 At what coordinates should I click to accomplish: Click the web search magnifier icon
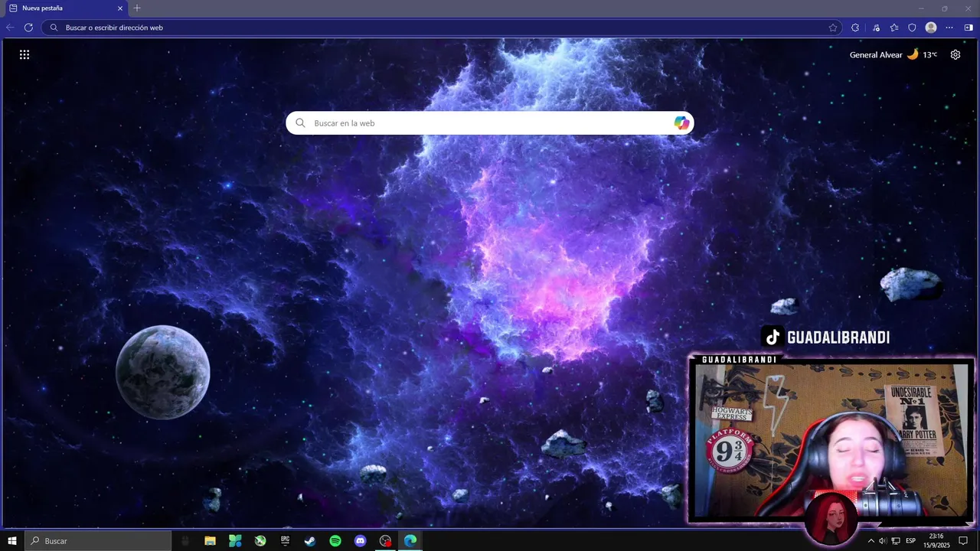(x=300, y=123)
